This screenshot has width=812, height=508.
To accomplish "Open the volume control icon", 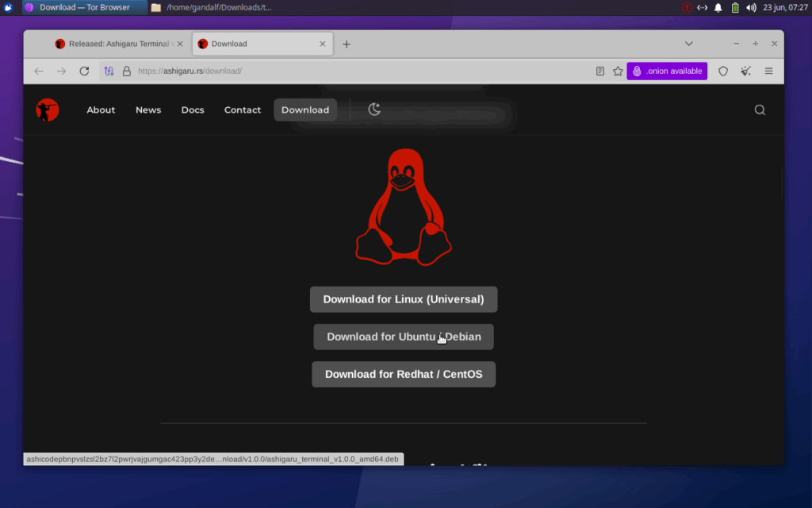I will click(x=751, y=7).
